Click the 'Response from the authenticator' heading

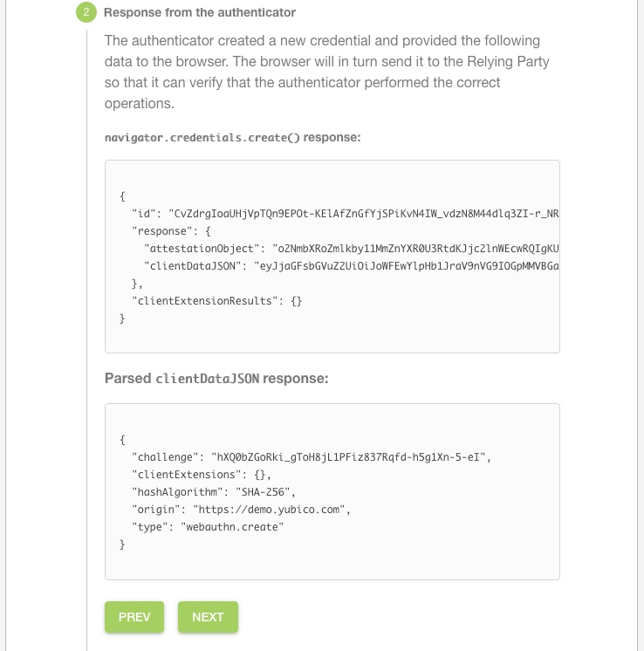coord(199,13)
